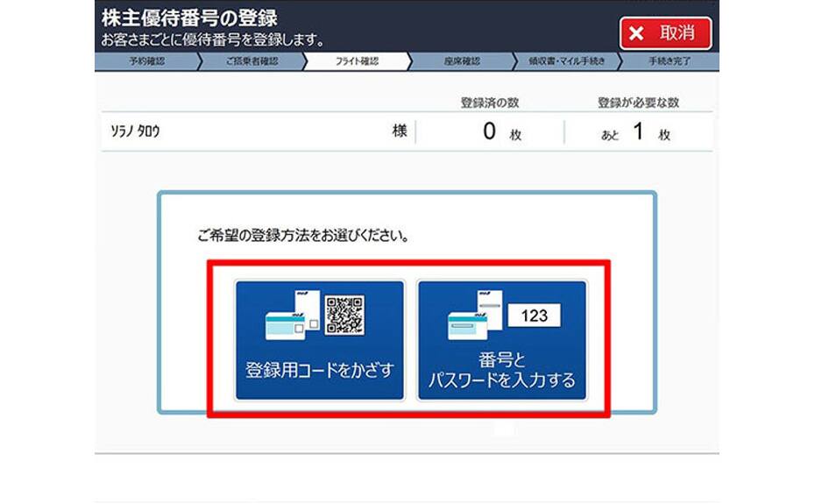Go to ご搭乗者確認 step

[252, 60]
